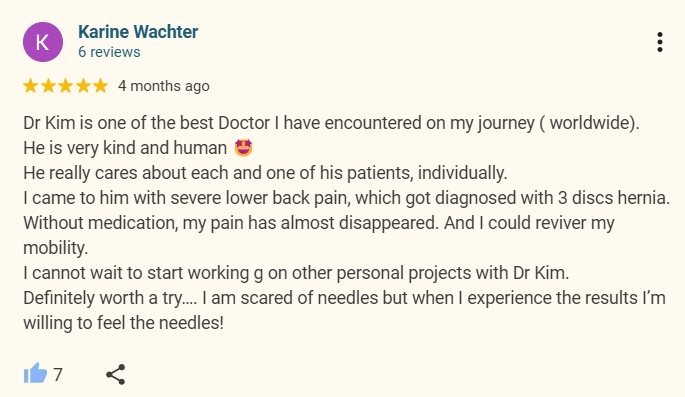
Task: Click the like count number 7
Action: (58, 375)
